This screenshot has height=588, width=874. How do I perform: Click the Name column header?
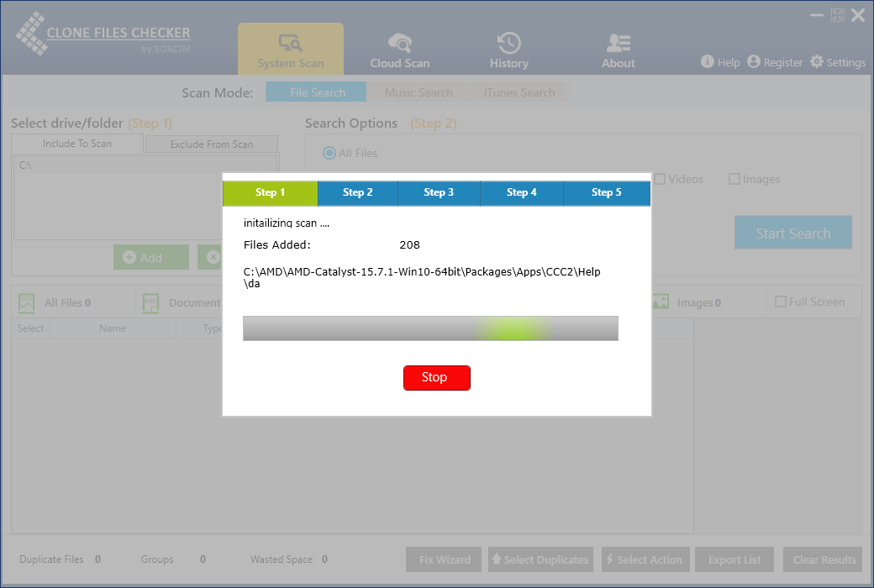coord(113,328)
